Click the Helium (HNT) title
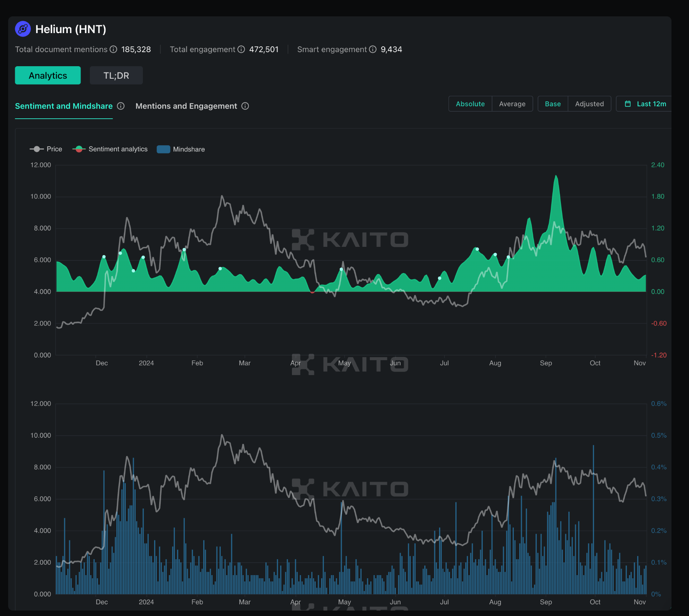The image size is (689, 616). pyautogui.click(x=71, y=29)
